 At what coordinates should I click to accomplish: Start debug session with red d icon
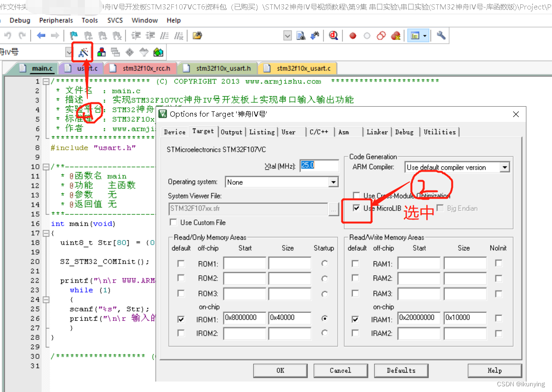pos(333,36)
